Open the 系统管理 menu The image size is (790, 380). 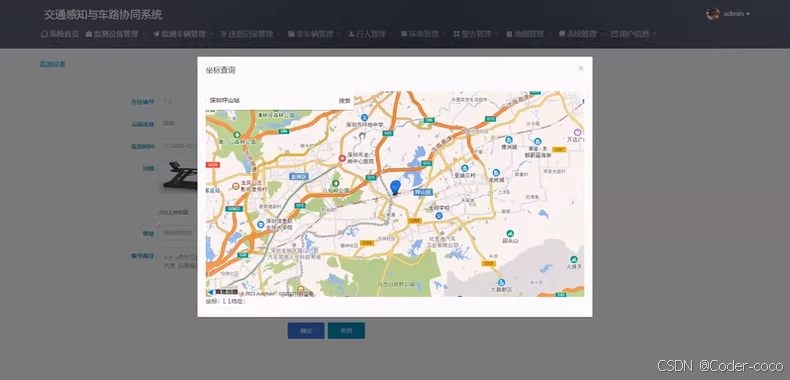click(x=581, y=34)
